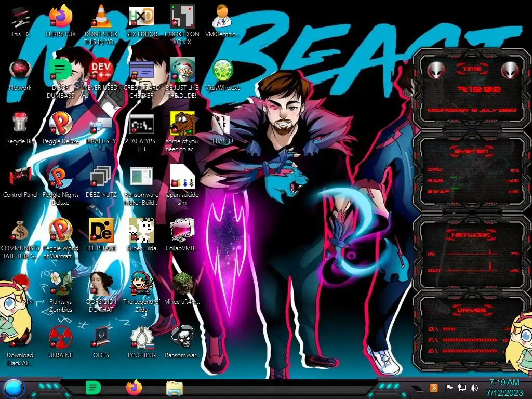Click the SYSTEM widget header
Screen dimensions: 532x399
pos(472,151)
